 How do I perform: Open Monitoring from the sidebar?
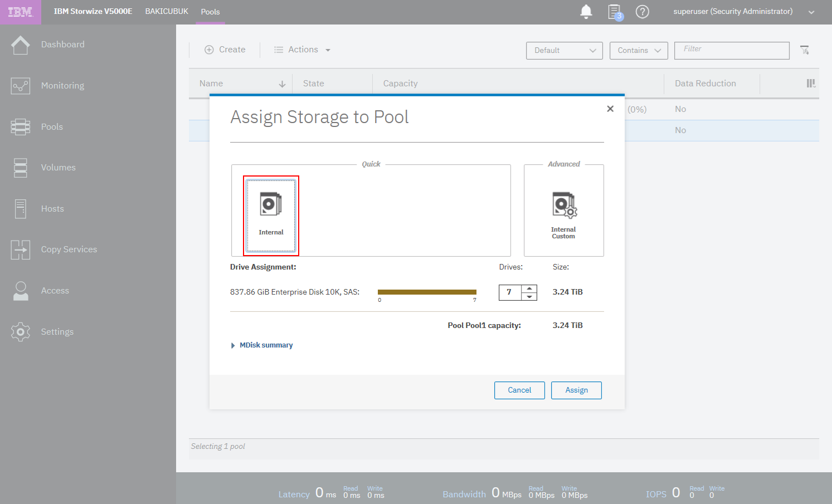point(63,86)
